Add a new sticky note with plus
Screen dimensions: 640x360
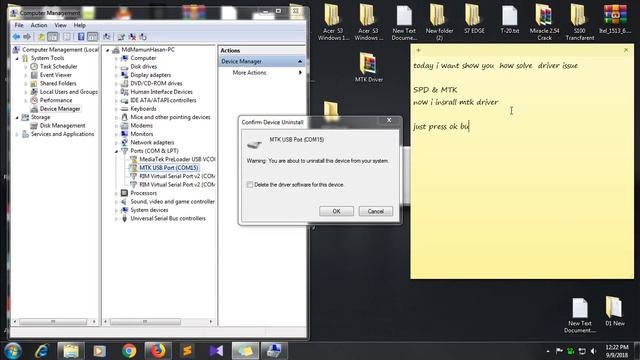click(418, 50)
